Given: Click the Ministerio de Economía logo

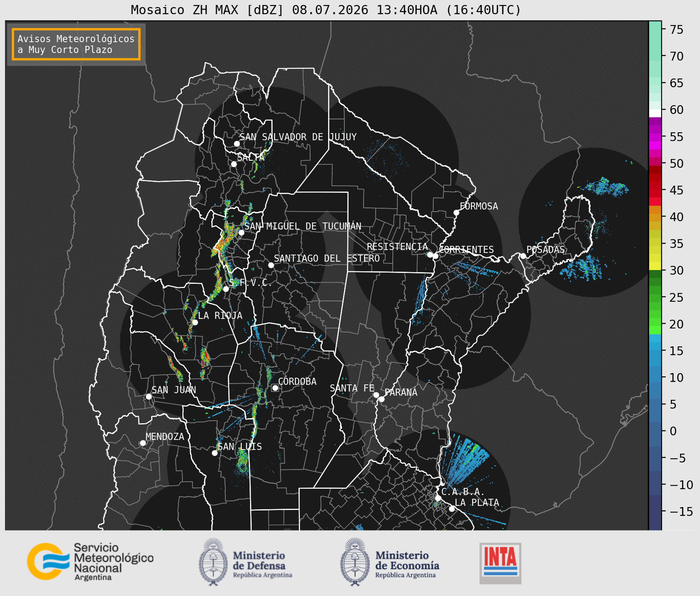Looking at the screenshot, I should (389, 562).
